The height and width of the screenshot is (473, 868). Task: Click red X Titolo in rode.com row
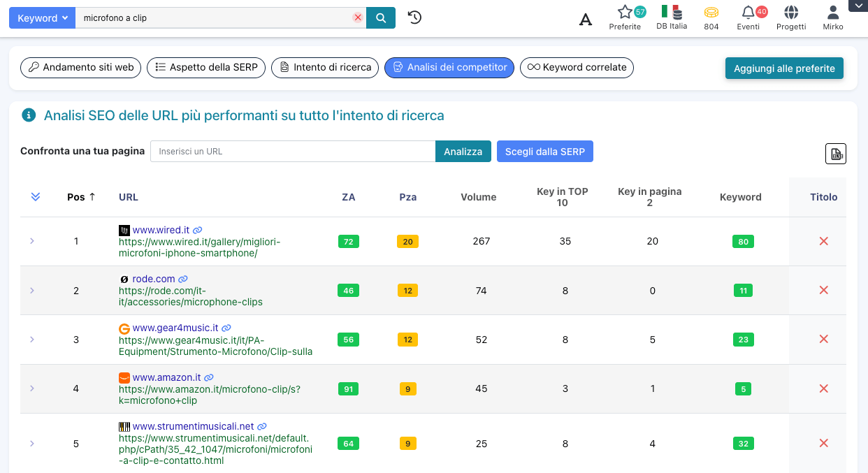(823, 291)
